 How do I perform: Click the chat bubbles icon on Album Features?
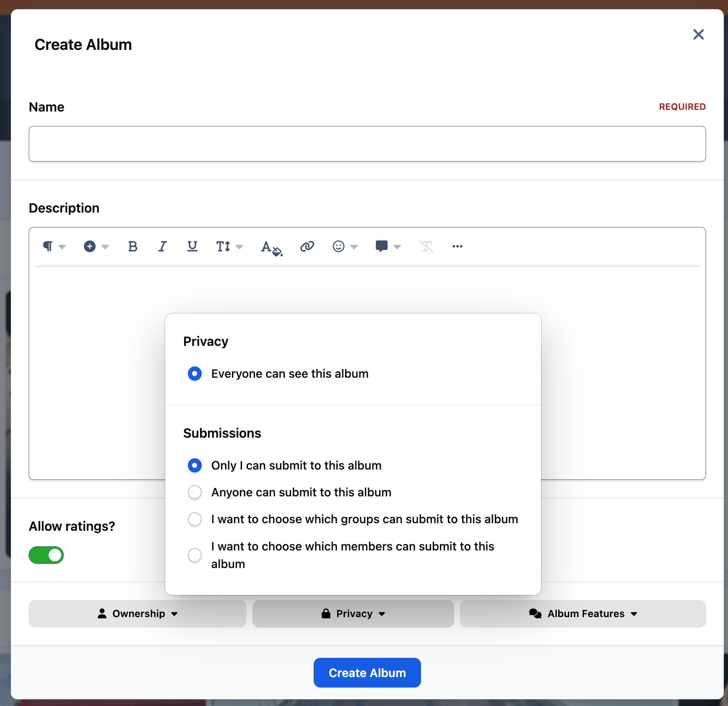point(535,614)
